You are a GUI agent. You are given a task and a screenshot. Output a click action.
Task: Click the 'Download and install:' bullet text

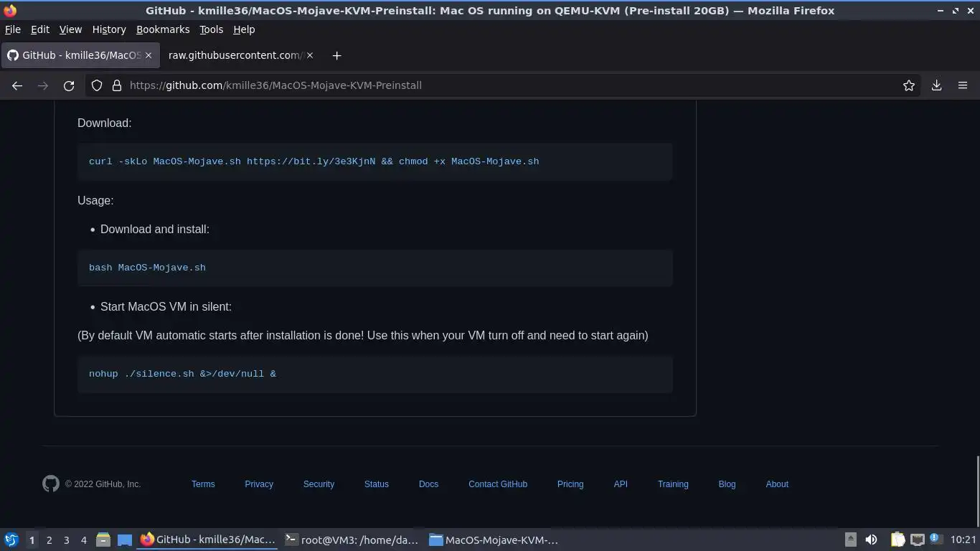click(x=155, y=230)
